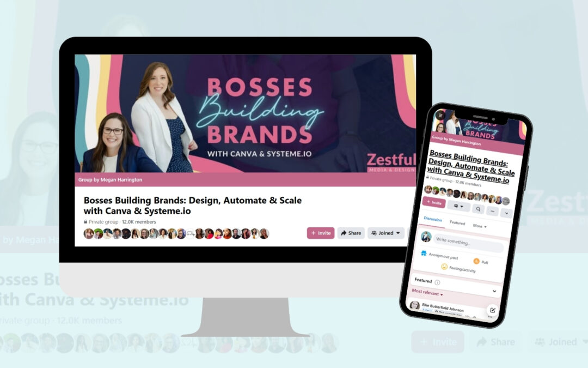This screenshot has height=368, width=588.
Task: Click the Featured info icon on the phone
Action: click(x=437, y=282)
